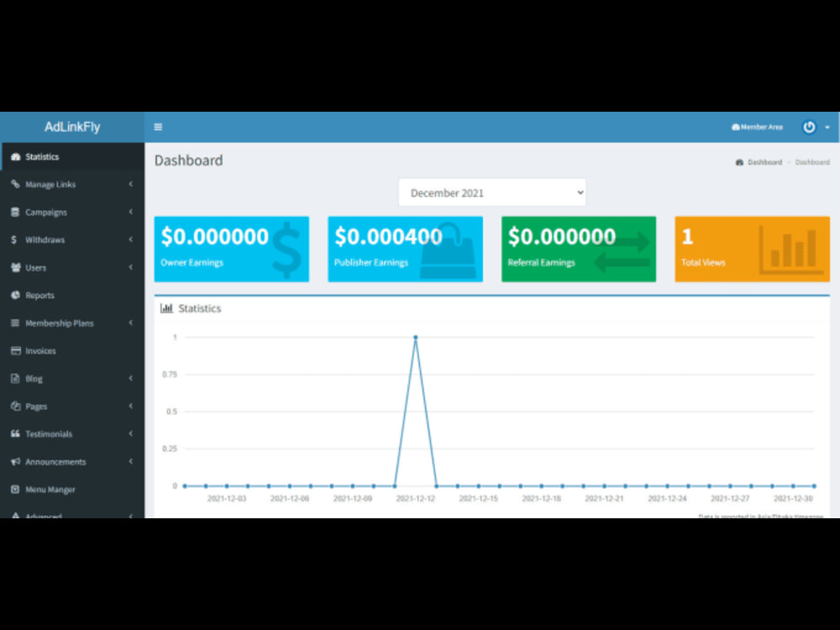Open the dropdown caret next to the power icon
Screen dimensions: 840x630
[x=827, y=128]
